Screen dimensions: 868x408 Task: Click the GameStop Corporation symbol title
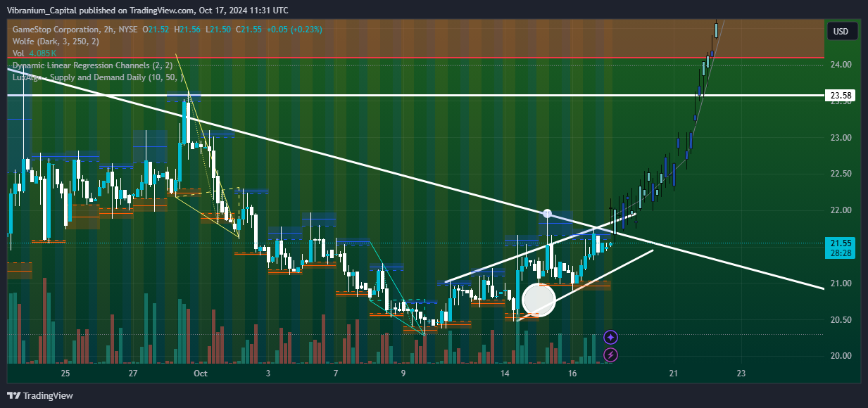[x=56, y=30]
